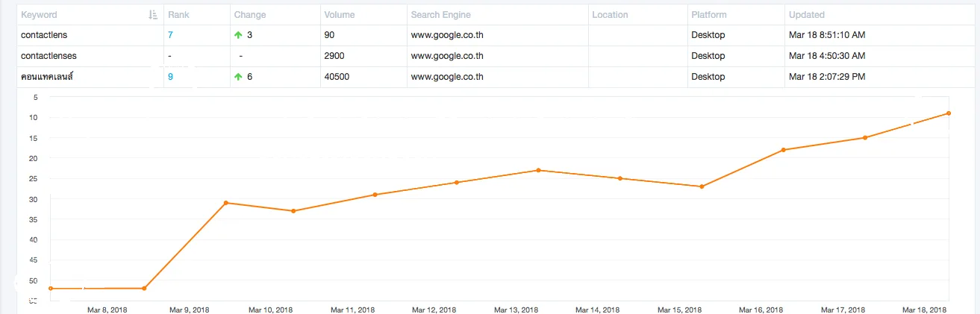Click the Mar 13 data point at rank 23
This screenshot has height=314, width=980.
coord(538,170)
